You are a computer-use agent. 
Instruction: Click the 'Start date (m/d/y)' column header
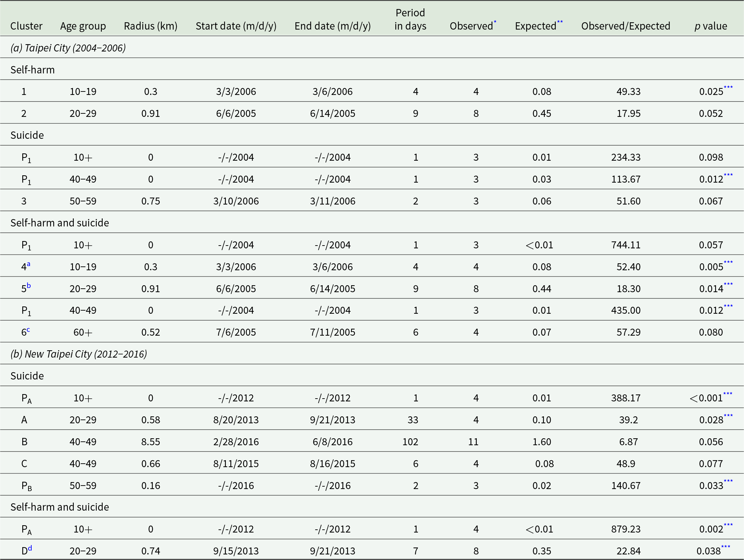(x=236, y=26)
